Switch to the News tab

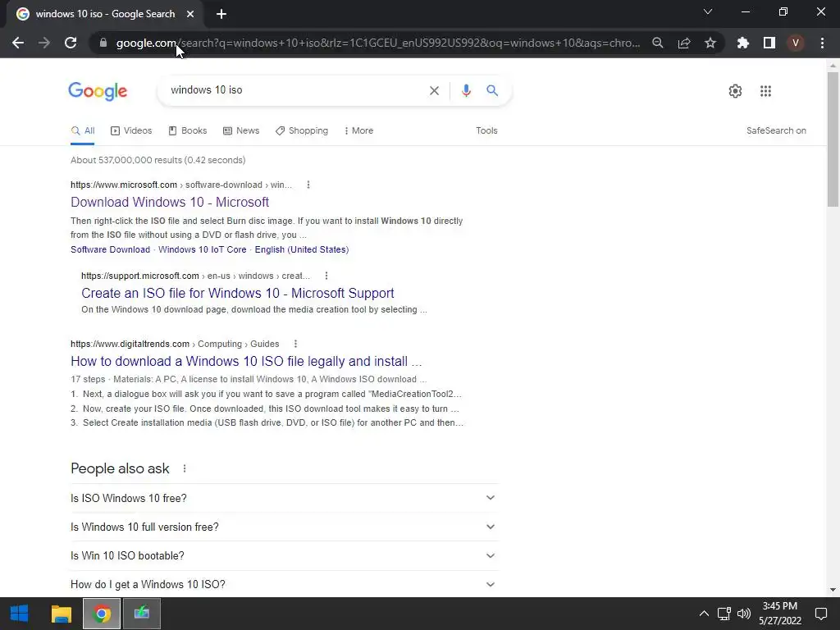click(241, 130)
